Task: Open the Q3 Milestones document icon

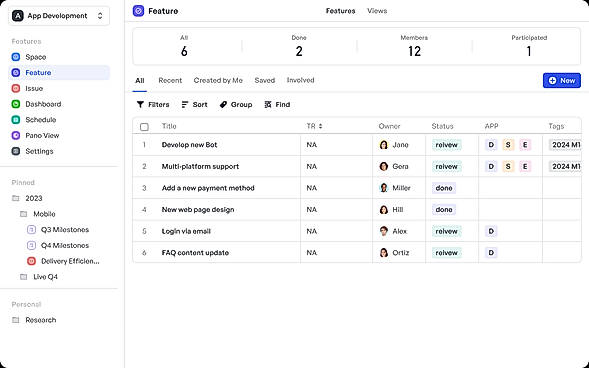Action: (x=32, y=229)
